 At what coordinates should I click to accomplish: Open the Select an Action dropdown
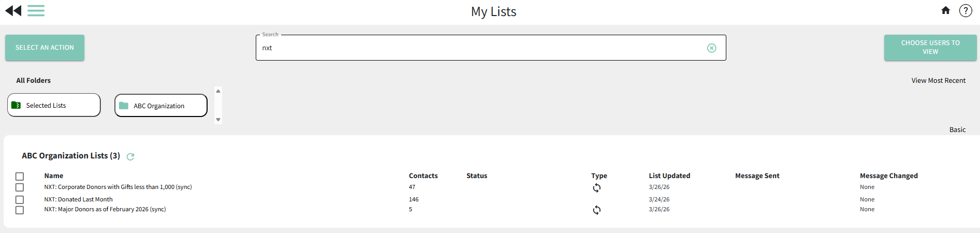point(45,48)
